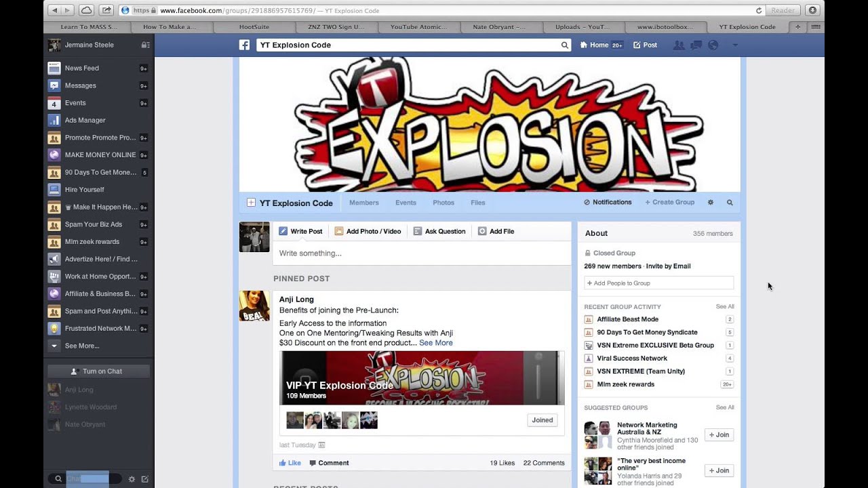Expand See More in pinned post

tap(436, 343)
